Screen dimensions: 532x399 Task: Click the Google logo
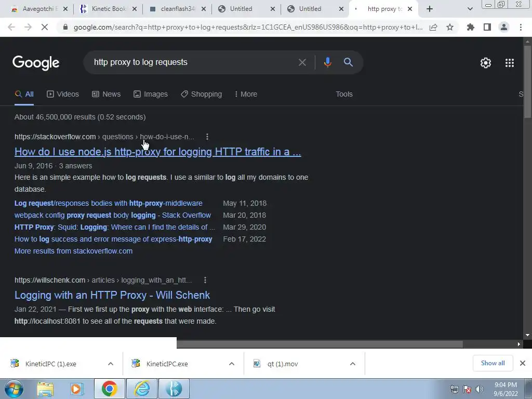36,63
